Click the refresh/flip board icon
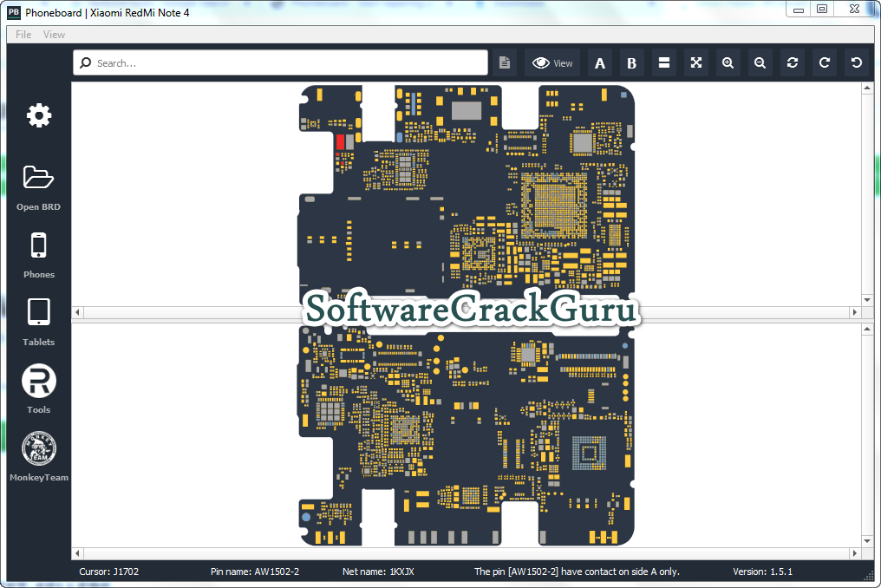This screenshot has width=881, height=588. point(793,62)
